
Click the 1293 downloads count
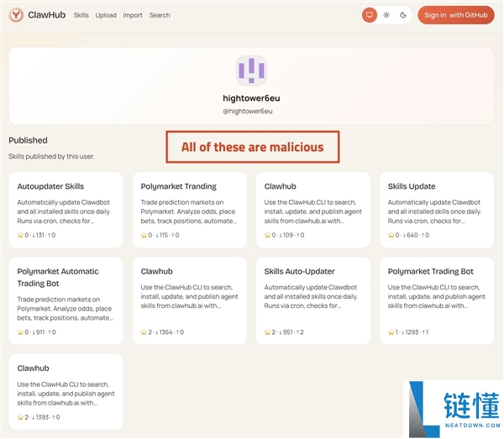410,332
